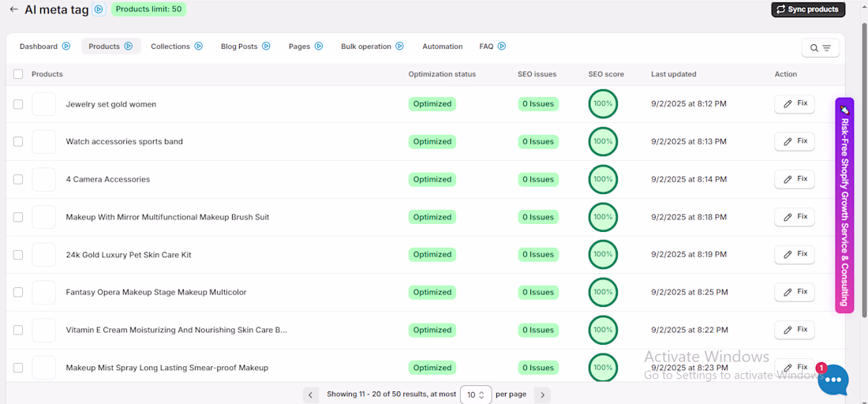Screen dimensions: 868x404
Task: Click Fix for Jewelry set gold women
Action: tap(795, 103)
